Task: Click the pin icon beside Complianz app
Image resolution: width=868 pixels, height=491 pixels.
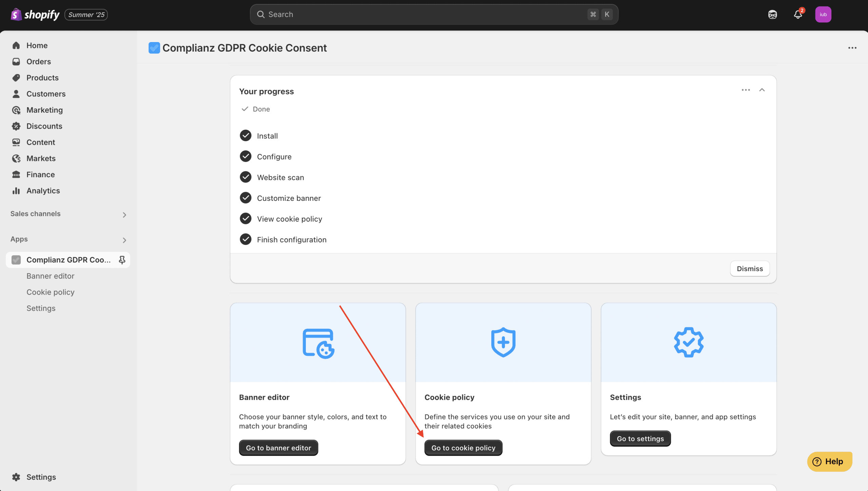Action: click(x=122, y=260)
